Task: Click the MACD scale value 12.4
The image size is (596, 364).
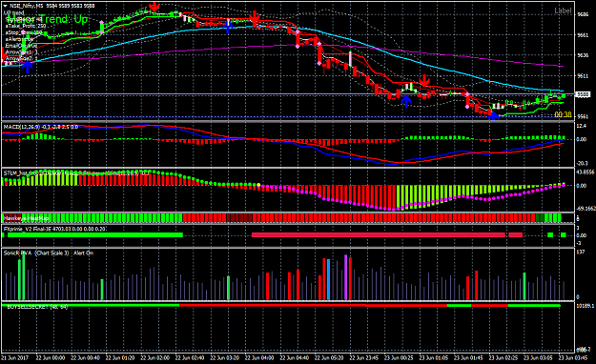Action: [x=582, y=126]
